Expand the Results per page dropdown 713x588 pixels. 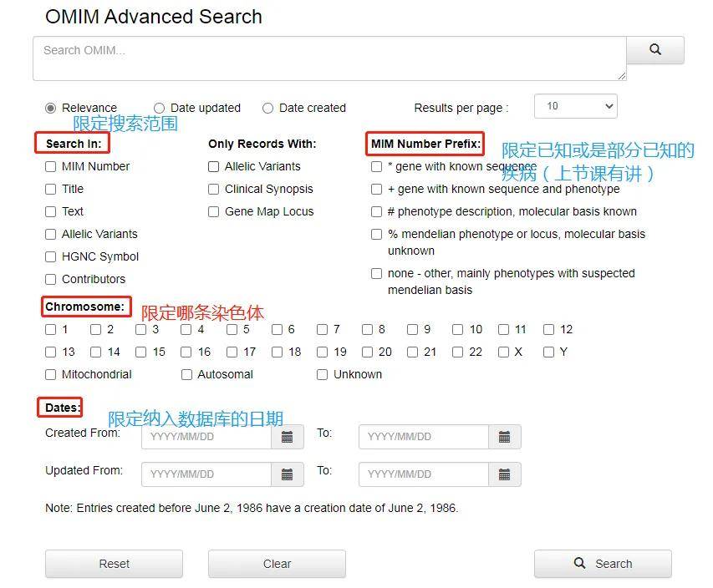pyautogui.click(x=575, y=106)
